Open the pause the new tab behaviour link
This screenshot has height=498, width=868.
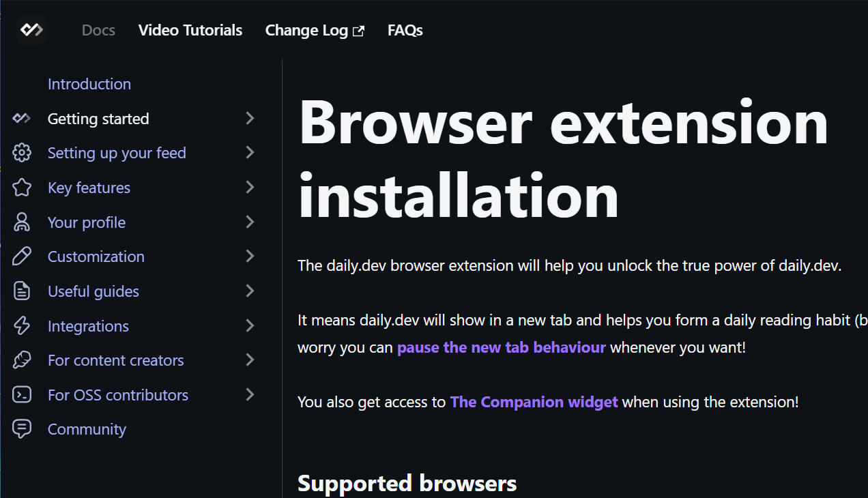click(501, 347)
